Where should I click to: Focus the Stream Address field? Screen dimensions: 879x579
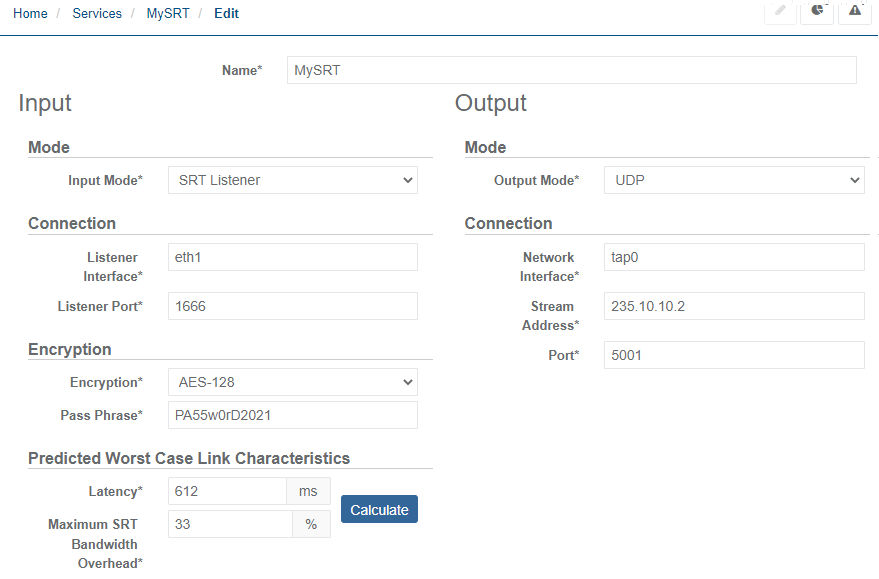734,306
